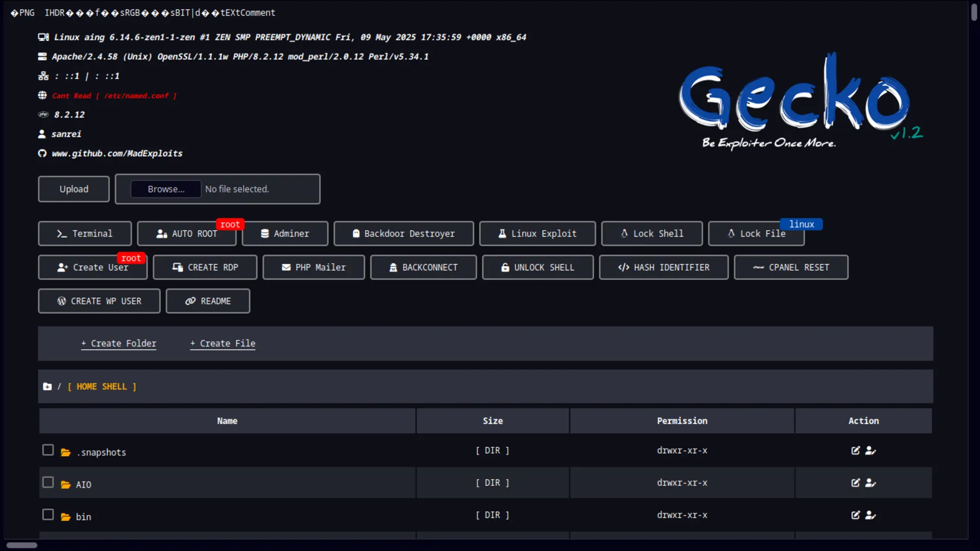Click edit icon for .snapshots
Screen dimensions: 980x551
pyautogui.click(x=855, y=450)
